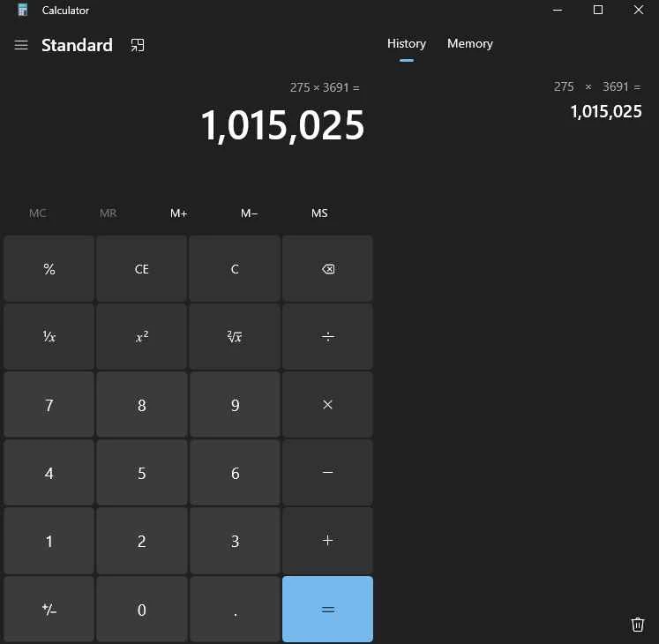This screenshot has height=644, width=659.
Task: Click the square root button
Action: (x=235, y=337)
